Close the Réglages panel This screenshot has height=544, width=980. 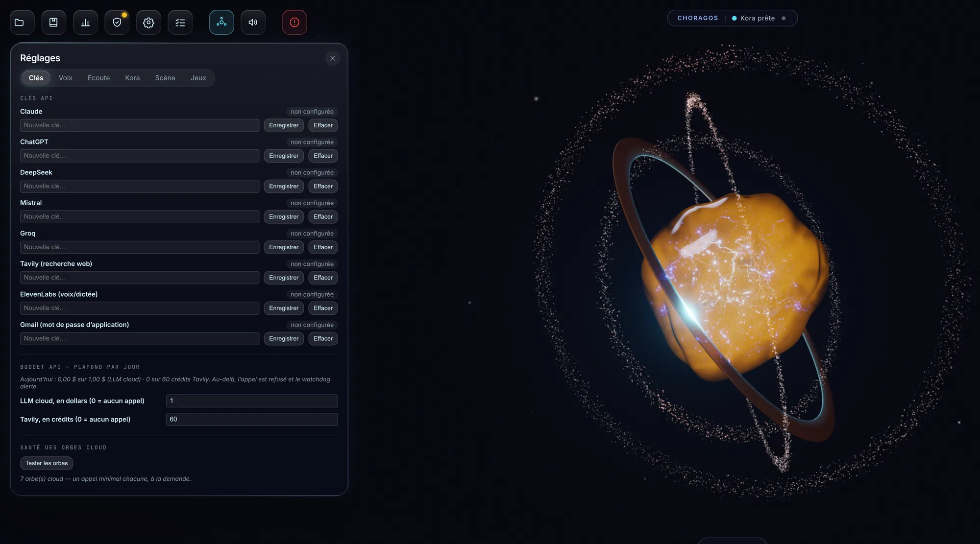pyautogui.click(x=333, y=58)
